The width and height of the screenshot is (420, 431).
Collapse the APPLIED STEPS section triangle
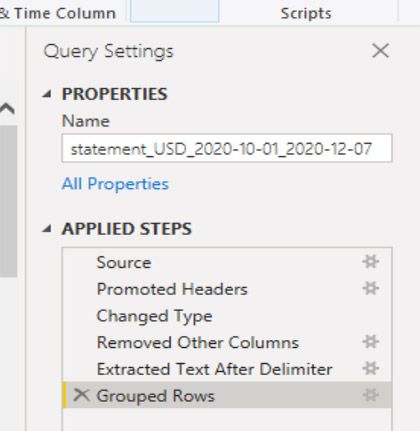[x=47, y=229]
